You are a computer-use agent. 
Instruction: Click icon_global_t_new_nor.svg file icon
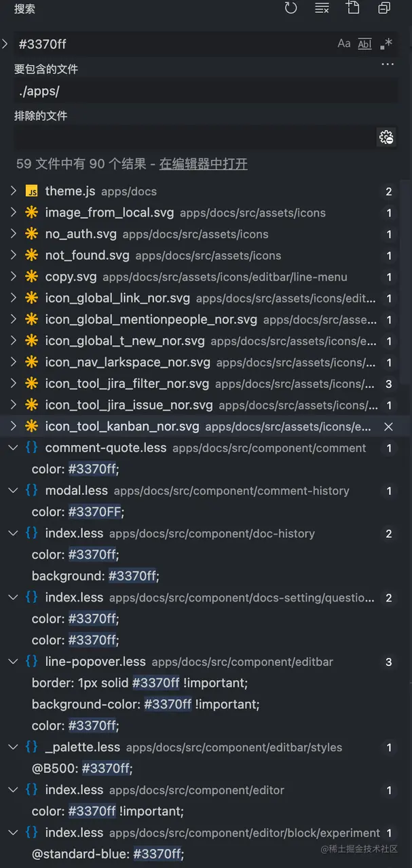click(x=31, y=341)
